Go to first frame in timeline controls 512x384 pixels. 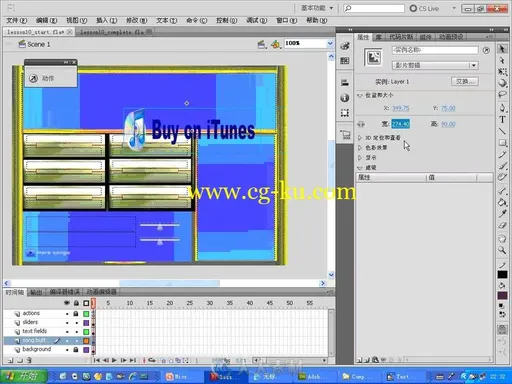point(97,360)
